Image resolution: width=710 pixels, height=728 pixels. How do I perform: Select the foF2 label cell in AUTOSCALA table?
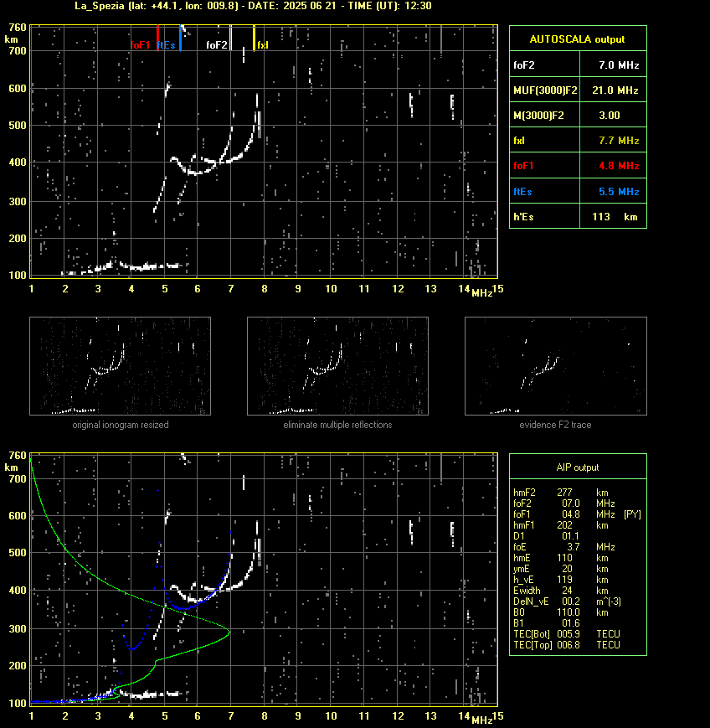click(544, 64)
